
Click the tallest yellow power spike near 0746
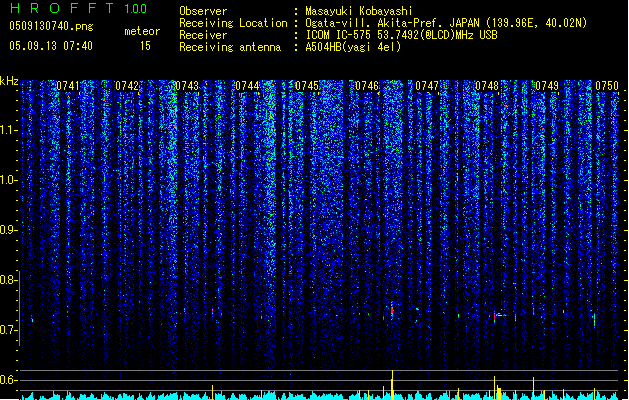(x=392, y=385)
